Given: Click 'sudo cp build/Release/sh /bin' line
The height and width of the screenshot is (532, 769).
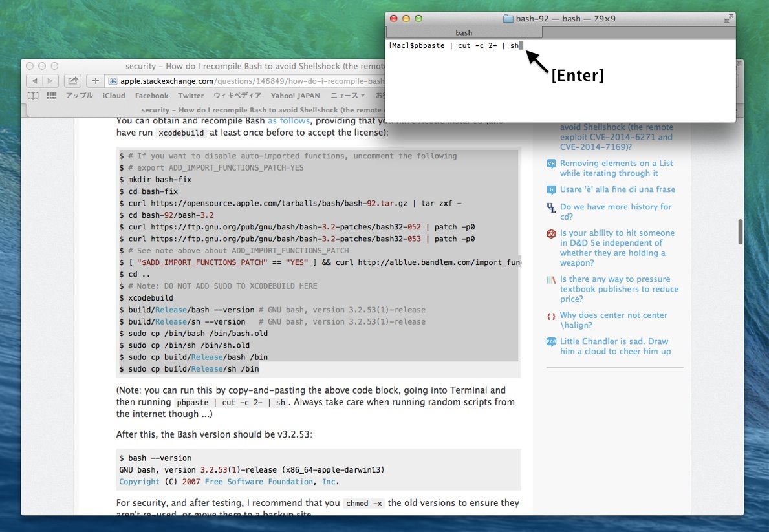Looking at the screenshot, I should (x=190, y=368).
